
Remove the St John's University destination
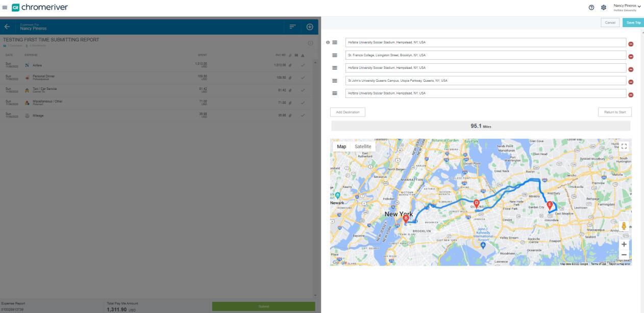(631, 82)
